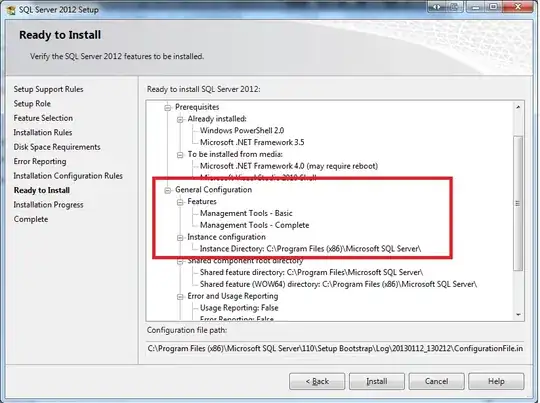Click the SQL Server setup title bar icon
Image resolution: width=540 pixels, height=403 pixels.
[x=11, y=10]
